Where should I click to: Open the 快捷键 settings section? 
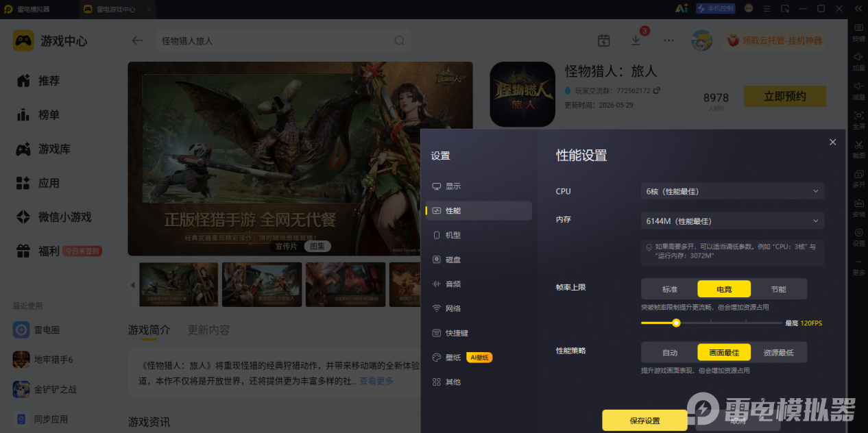479,333
